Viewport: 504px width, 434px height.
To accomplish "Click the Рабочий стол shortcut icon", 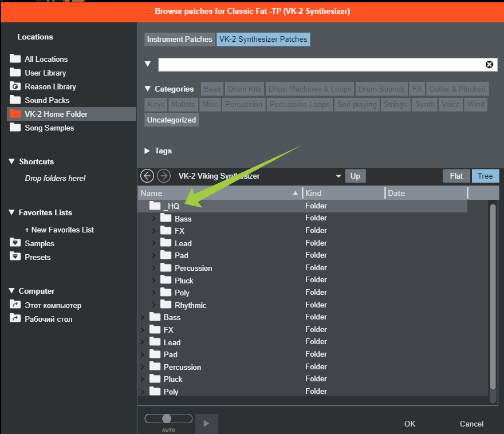I will click(x=15, y=318).
